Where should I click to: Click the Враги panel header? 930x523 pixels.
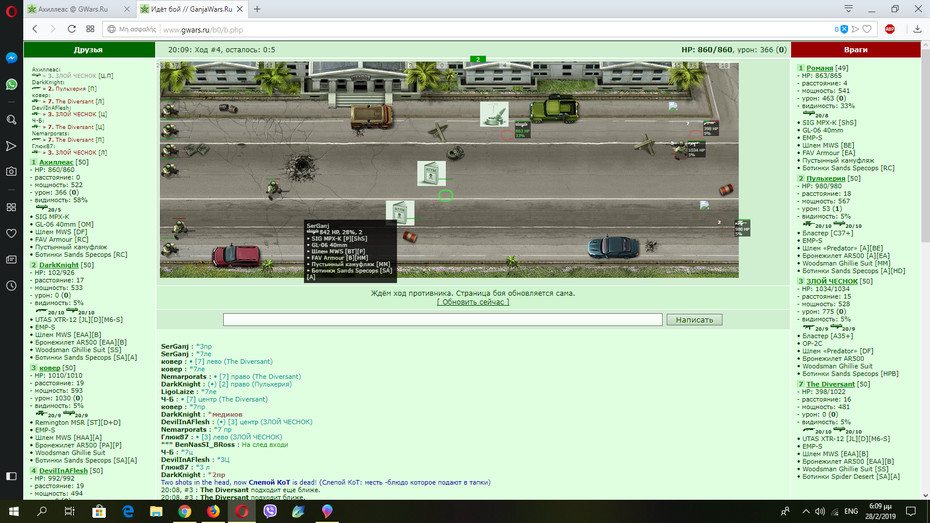click(855, 50)
